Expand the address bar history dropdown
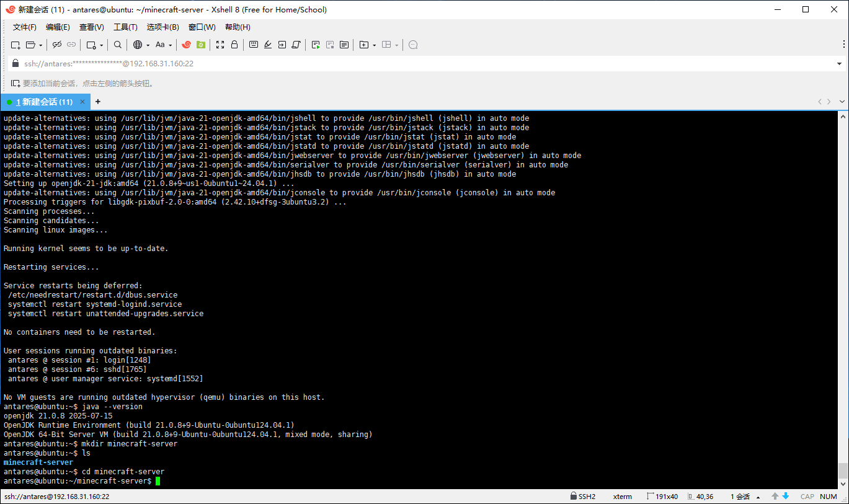Image resolution: width=849 pixels, height=504 pixels. click(840, 64)
